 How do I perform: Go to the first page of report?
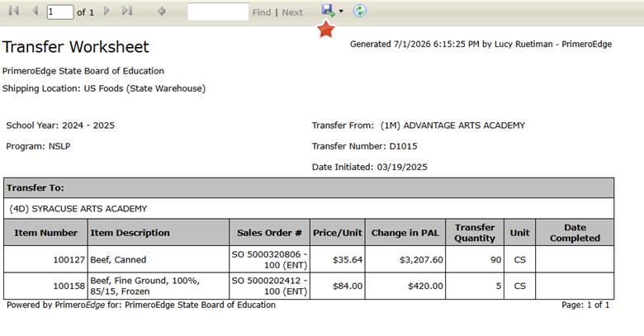13,11
